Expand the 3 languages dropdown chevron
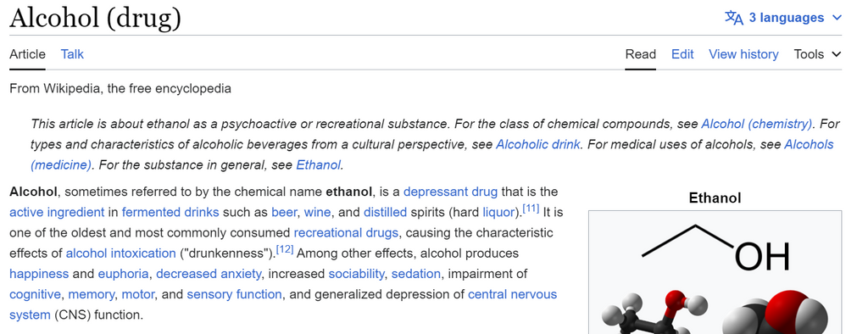This screenshot has height=334, width=868. tap(837, 19)
